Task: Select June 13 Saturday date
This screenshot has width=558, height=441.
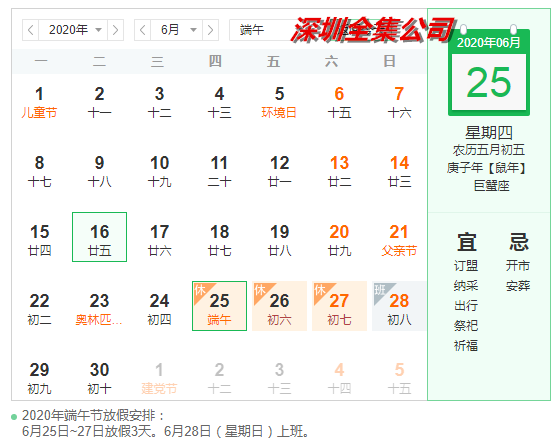Action: (339, 171)
